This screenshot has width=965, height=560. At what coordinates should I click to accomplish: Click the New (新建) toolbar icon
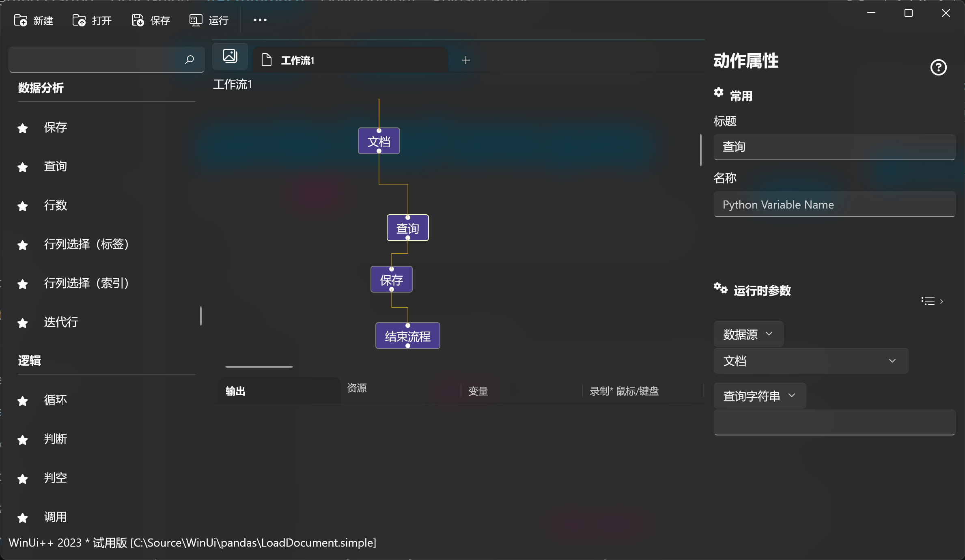[x=21, y=20]
